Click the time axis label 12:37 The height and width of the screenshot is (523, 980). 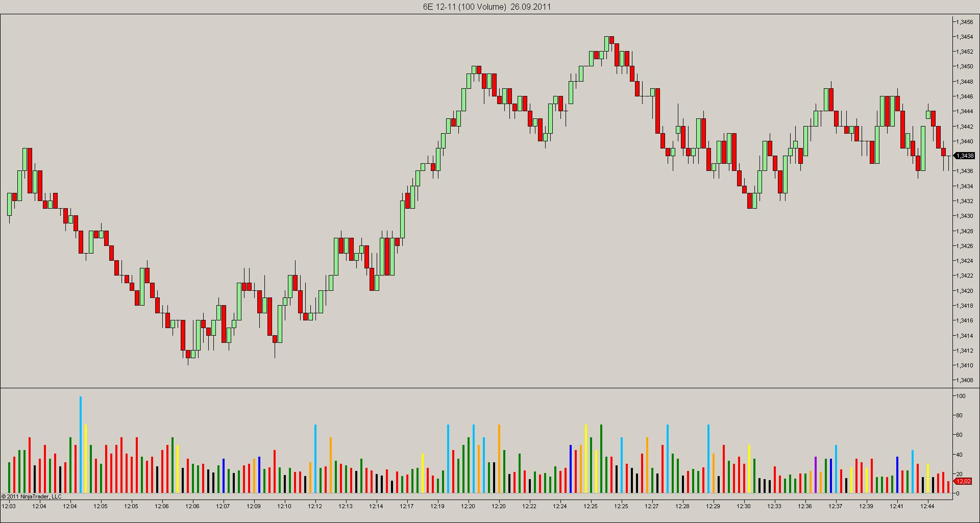click(x=836, y=506)
